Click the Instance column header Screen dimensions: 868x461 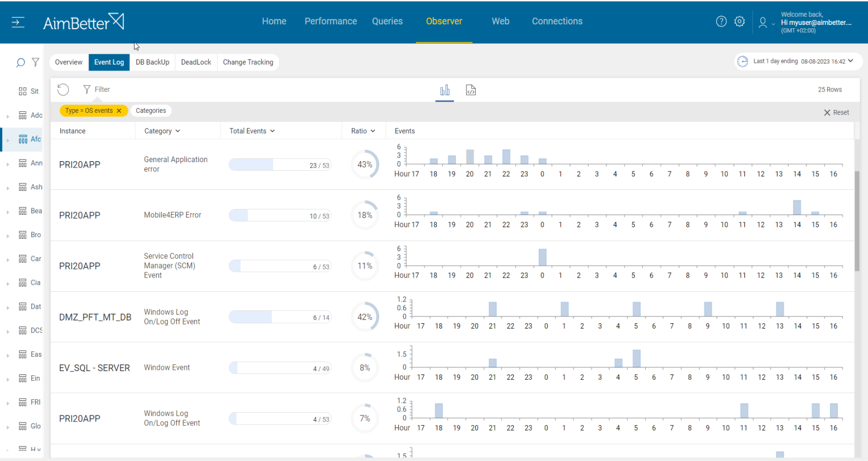[72, 131]
